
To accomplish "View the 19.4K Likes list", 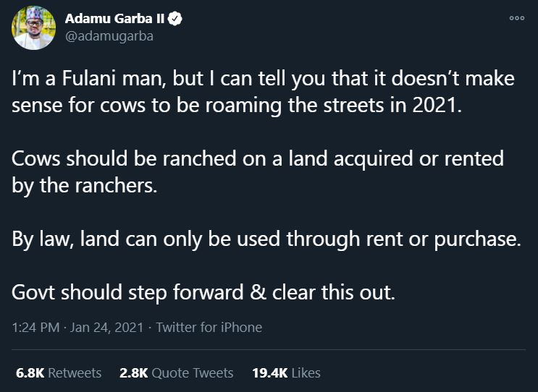I will 286,372.
